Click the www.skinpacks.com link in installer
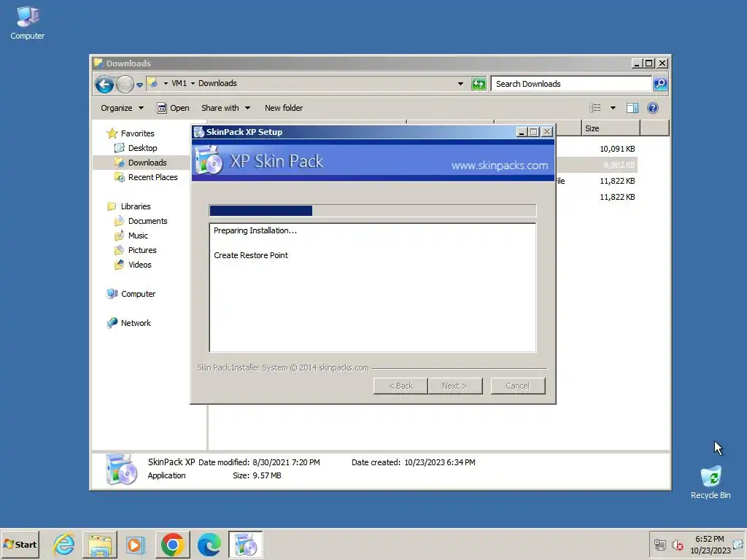Image resolution: width=747 pixels, height=560 pixels. point(499,166)
